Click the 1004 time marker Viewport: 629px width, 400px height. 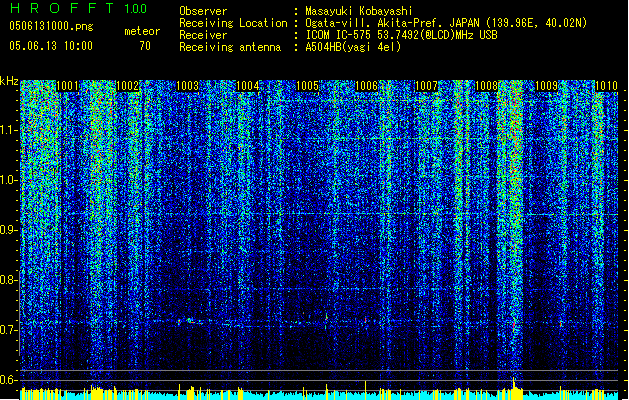pyautogui.click(x=248, y=86)
